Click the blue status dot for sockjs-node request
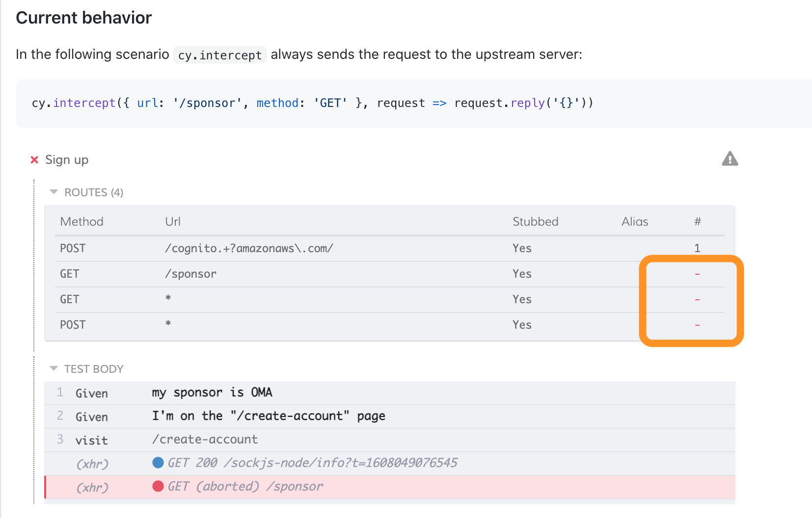The width and height of the screenshot is (812, 518). tap(158, 463)
